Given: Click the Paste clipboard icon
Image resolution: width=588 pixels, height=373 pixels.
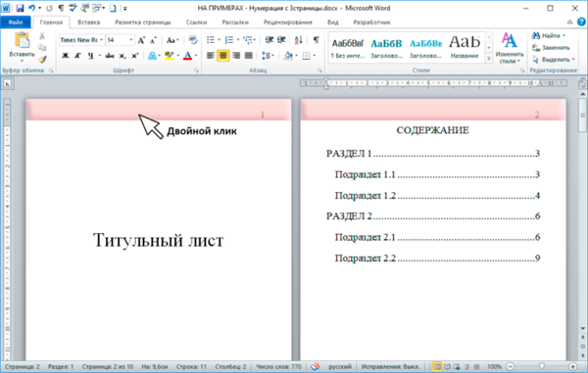Looking at the screenshot, I should pyautogui.click(x=22, y=40).
